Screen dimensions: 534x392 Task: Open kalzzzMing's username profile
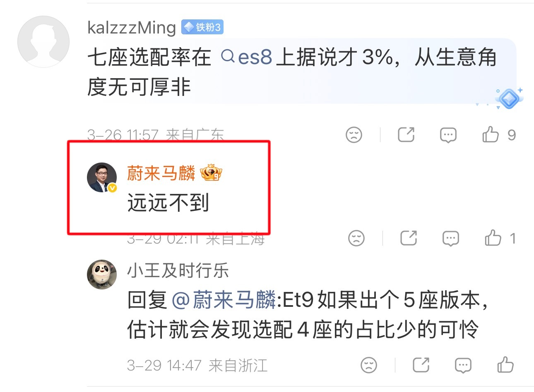coord(132,28)
